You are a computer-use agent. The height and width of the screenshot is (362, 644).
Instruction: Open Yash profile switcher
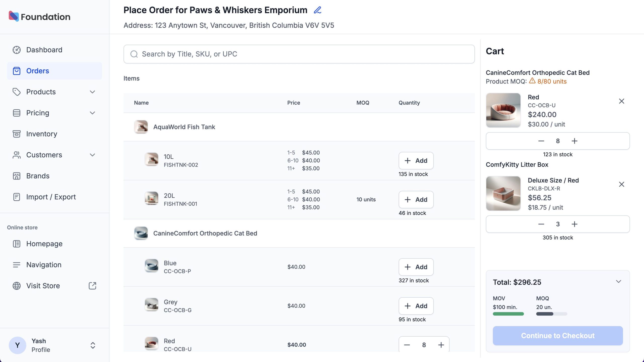tap(93, 345)
